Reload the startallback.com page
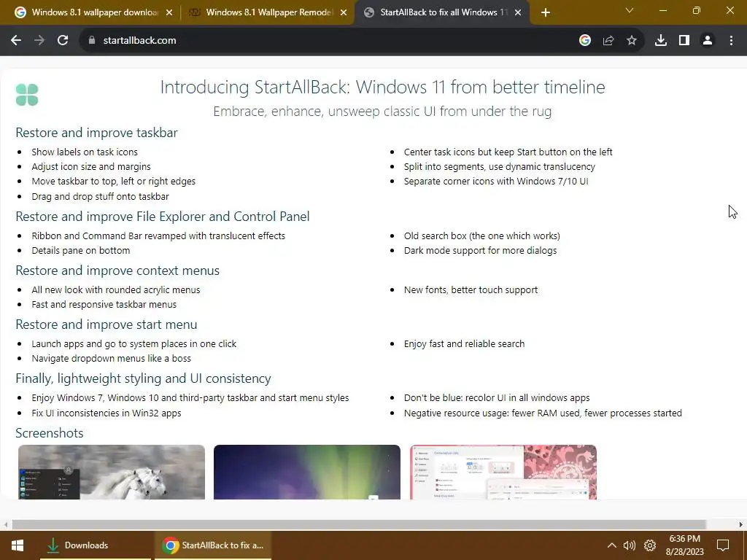Image resolution: width=747 pixels, height=560 pixels. tap(63, 41)
